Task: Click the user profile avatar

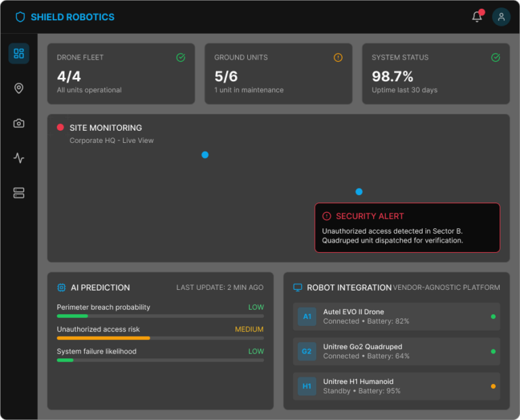Action: click(501, 17)
